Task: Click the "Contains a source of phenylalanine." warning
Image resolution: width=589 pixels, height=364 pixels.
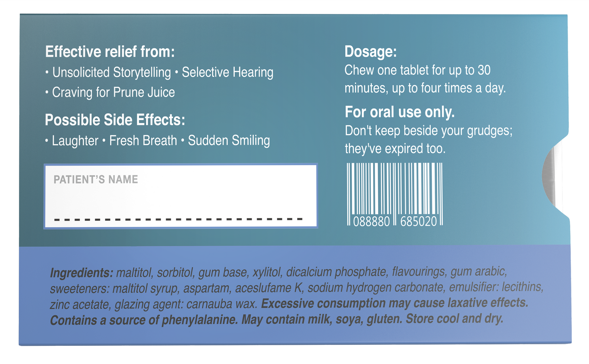Action: (x=144, y=320)
